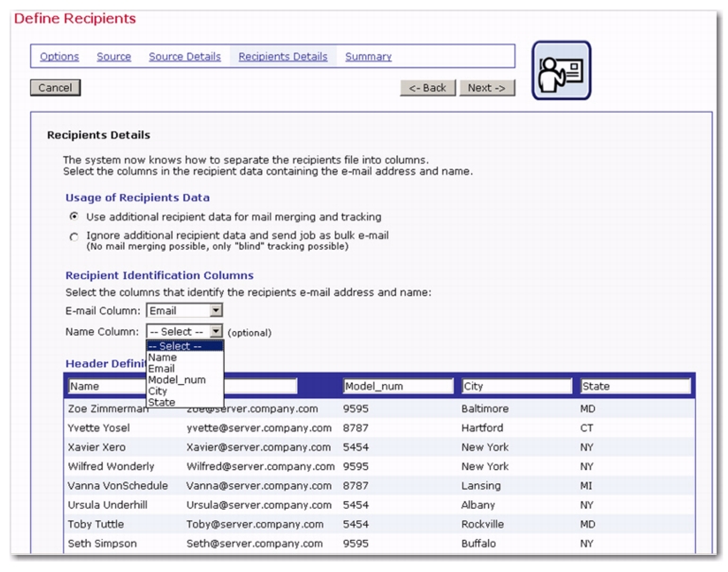The image size is (728, 572).
Task: Click 'Recipient Identification Columns' heading
Action: pyautogui.click(x=159, y=275)
